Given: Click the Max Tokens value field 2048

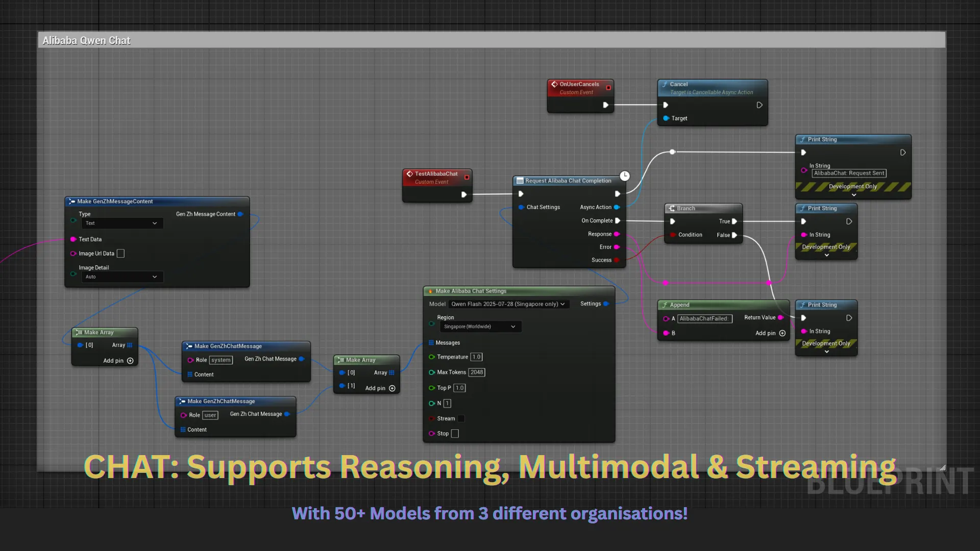Looking at the screenshot, I should pos(477,372).
